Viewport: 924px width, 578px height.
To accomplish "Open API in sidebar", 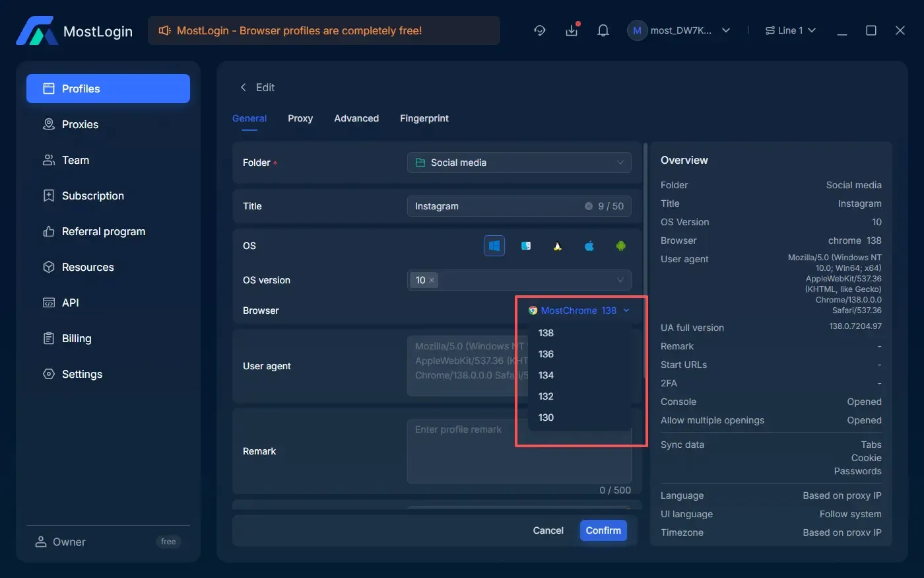I will (x=108, y=303).
